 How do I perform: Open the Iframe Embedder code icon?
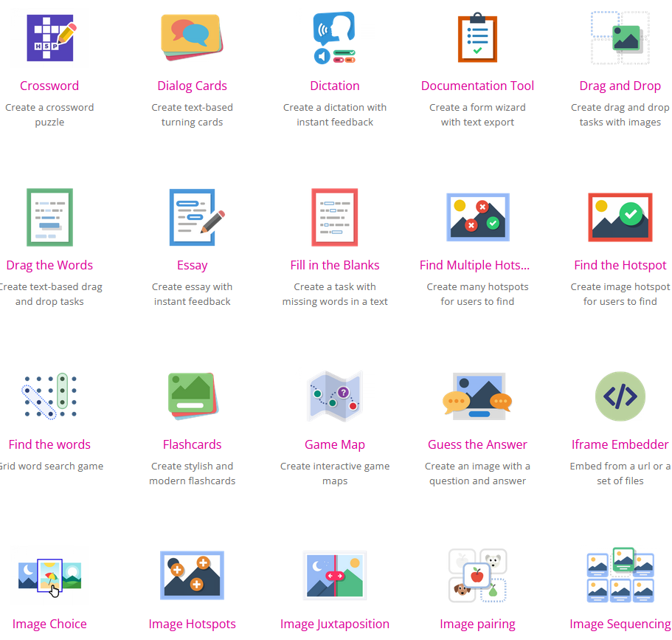pyautogui.click(x=620, y=396)
